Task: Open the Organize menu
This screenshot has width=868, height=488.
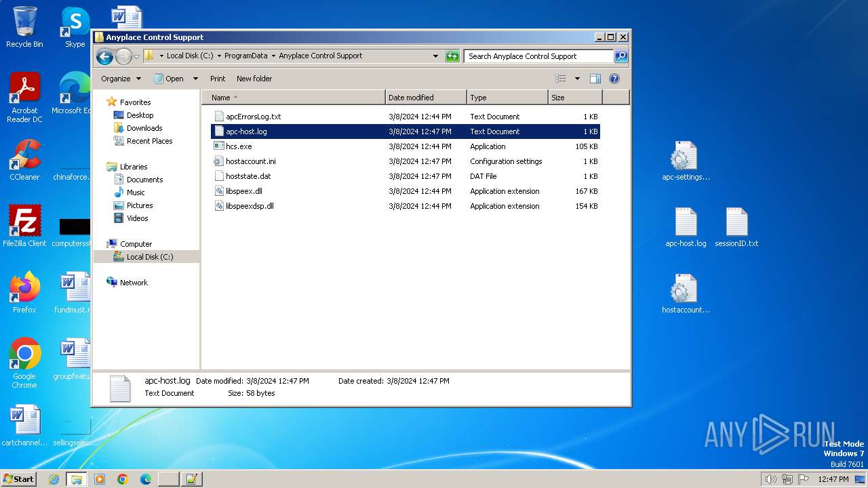Action: [121, 79]
